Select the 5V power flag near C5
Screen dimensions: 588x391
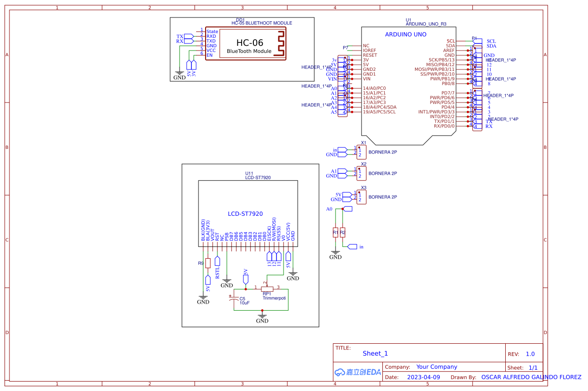245,280
